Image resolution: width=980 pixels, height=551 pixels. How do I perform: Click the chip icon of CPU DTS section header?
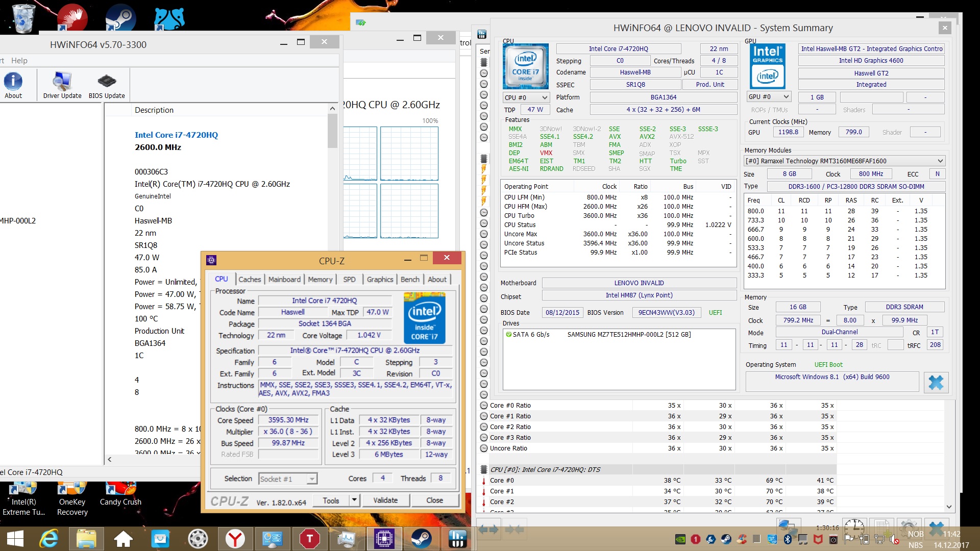(x=484, y=469)
